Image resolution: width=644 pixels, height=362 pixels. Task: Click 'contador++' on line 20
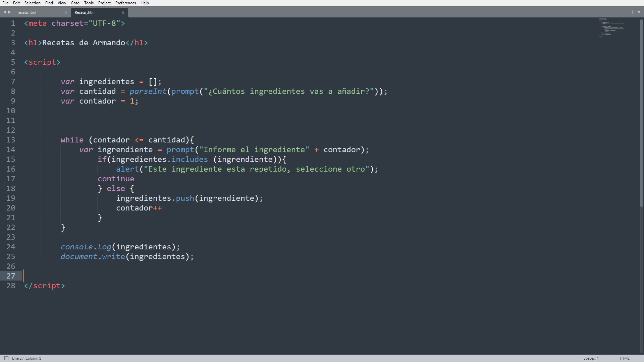click(139, 208)
